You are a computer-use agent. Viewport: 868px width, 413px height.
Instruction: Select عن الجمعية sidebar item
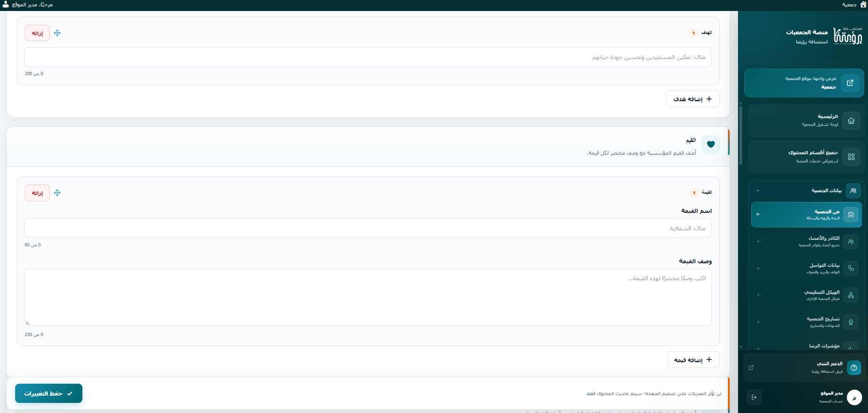pos(806,215)
